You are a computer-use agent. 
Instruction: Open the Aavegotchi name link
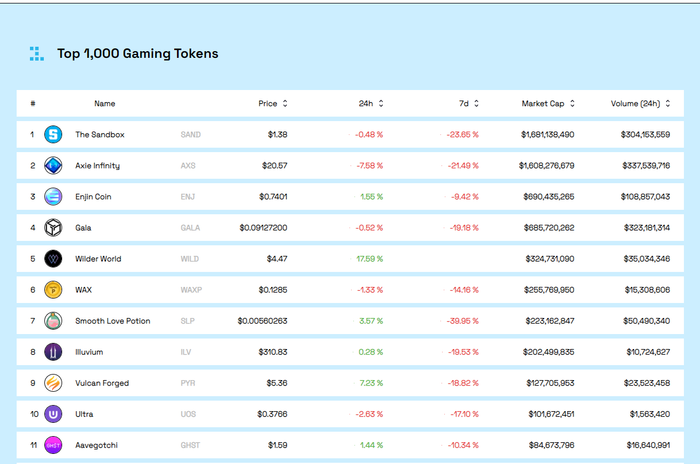pyautogui.click(x=96, y=445)
